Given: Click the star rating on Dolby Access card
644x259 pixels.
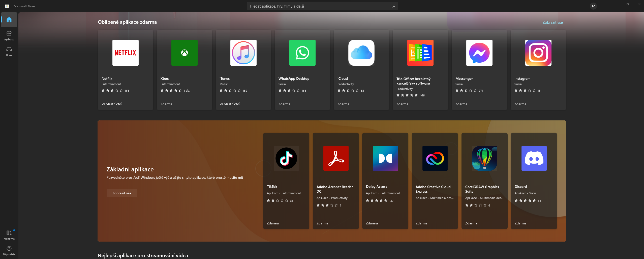Looking at the screenshot, I should point(377,200).
